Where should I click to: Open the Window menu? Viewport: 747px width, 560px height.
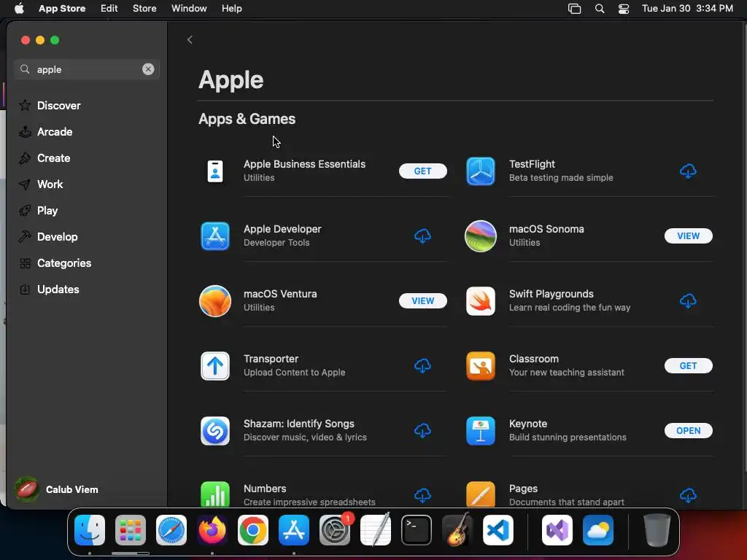(189, 9)
